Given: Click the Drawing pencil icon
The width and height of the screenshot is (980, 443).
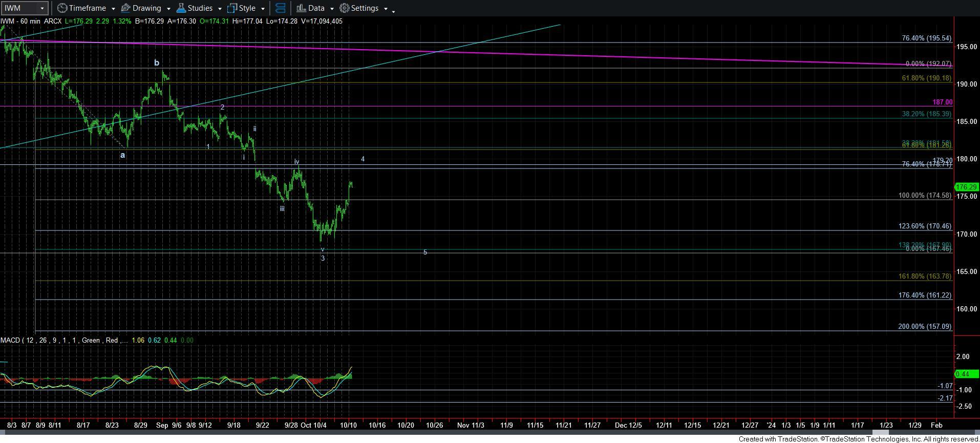Looking at the screenshot, I should coord(125,8).
